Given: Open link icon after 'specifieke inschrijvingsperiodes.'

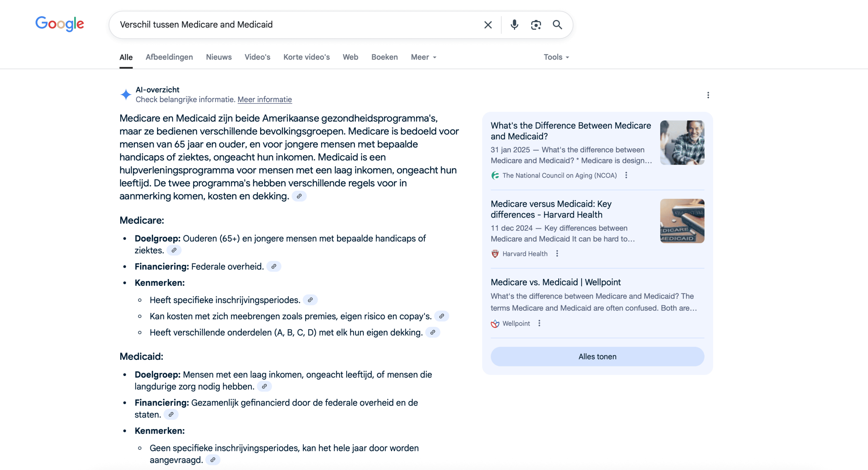Looking at the screenshot, I should (x=310, y=300).
